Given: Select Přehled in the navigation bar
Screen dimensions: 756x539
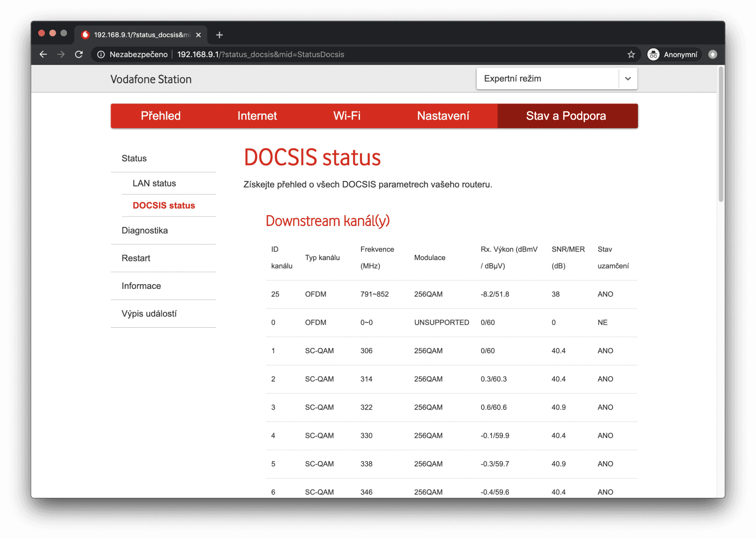Looking at the screenshot, I should (x=161, y=116).
